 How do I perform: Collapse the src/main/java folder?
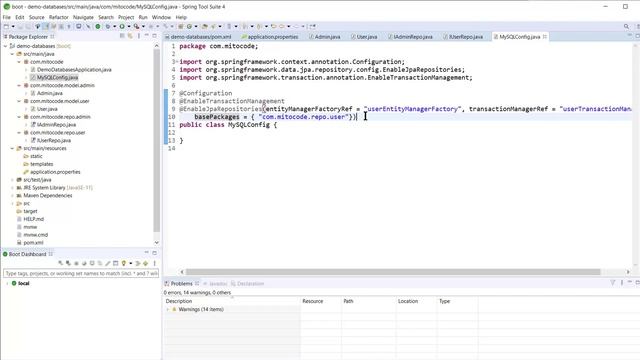tap(12, 54)
